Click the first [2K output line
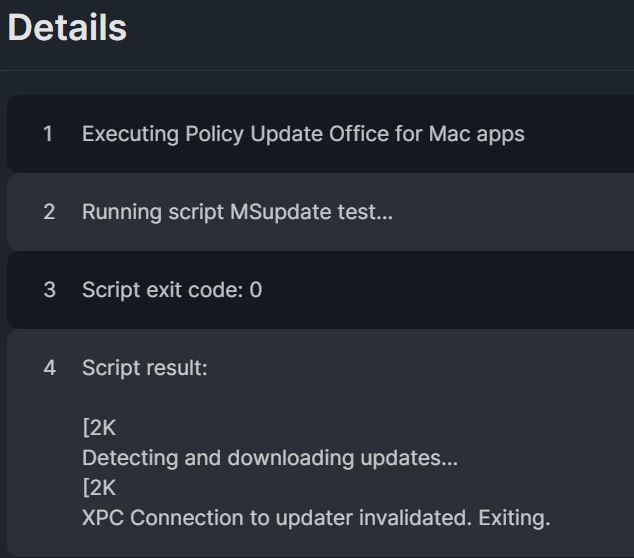Image resolution: width=634 pixels, height=558 pixels. click(x=99, y=428)
